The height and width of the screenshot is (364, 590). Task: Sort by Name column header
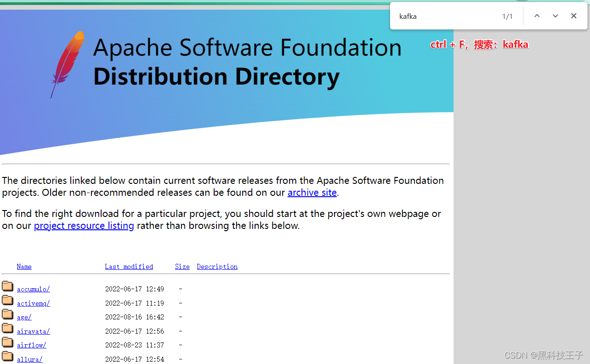tap(24, 267)
